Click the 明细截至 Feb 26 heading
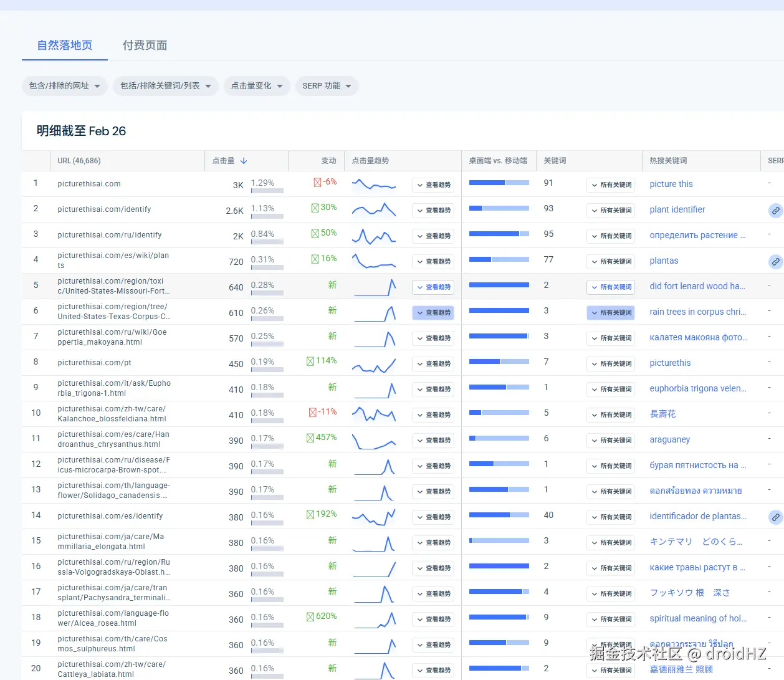The height and width of the screenshot is (680, 784). (81, 131)
